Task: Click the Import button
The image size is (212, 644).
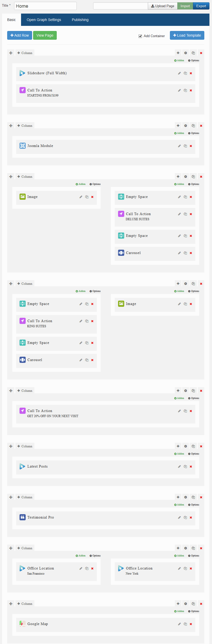Action: (x=185, y=6)
